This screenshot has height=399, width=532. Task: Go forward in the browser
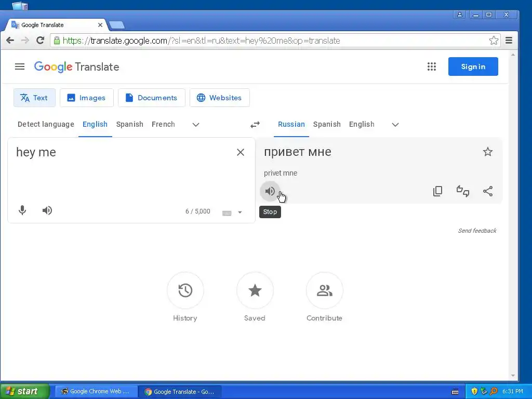(x=25, y=41)
